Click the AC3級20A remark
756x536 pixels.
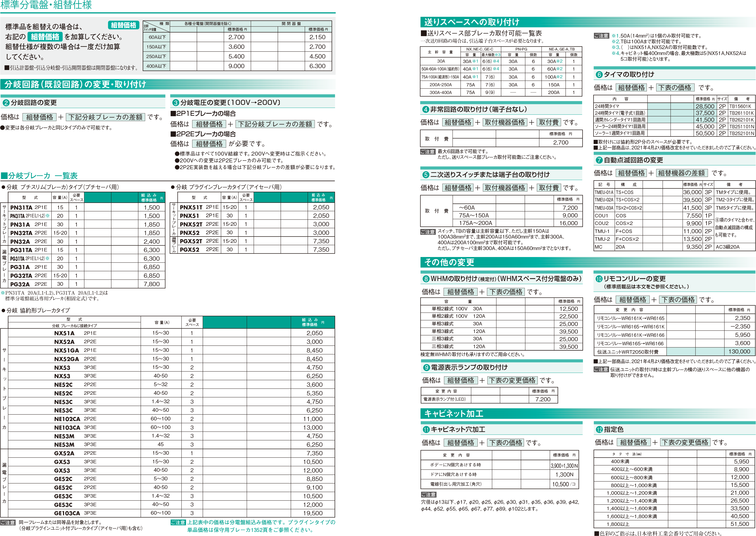(728, 247)
